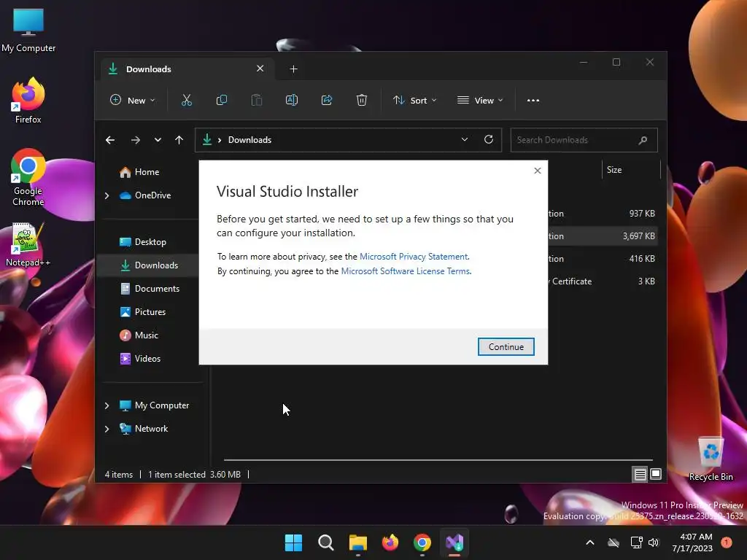Expand the OneDrive tree node
747x560 pixels.
[107, 195]
